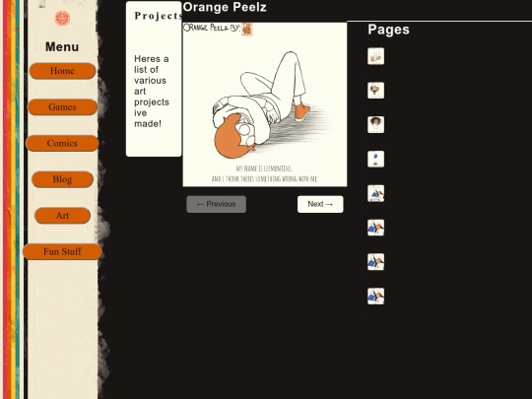Click the 'Menu' sidebar heading

(62, 47)
